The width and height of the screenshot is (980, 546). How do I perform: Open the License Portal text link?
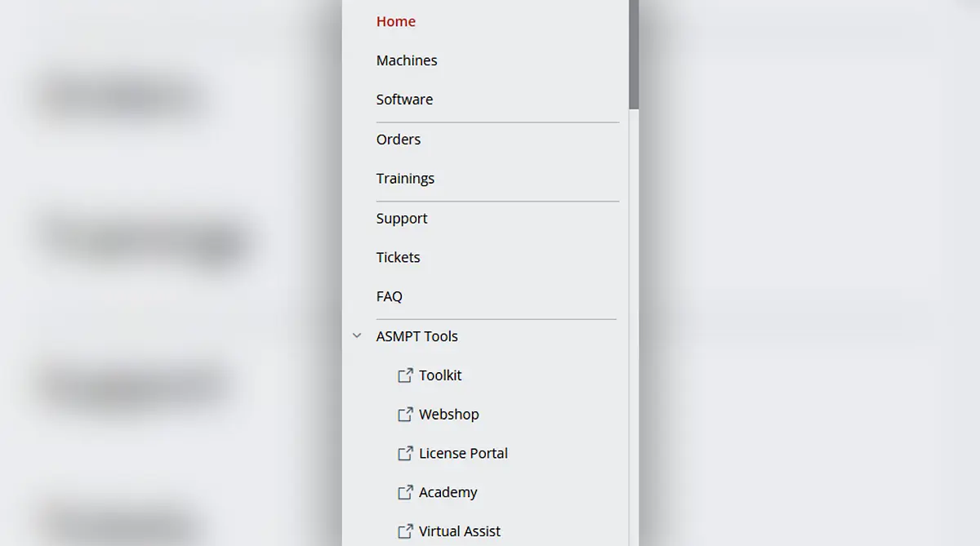(463, 454)
